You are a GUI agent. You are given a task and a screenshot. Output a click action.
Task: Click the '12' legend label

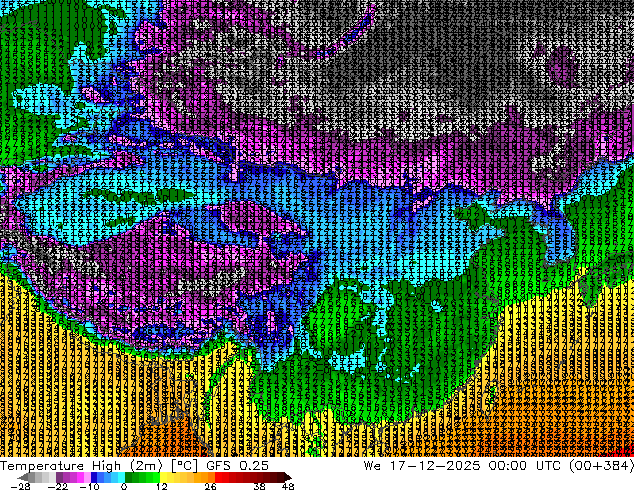[162, 486]
